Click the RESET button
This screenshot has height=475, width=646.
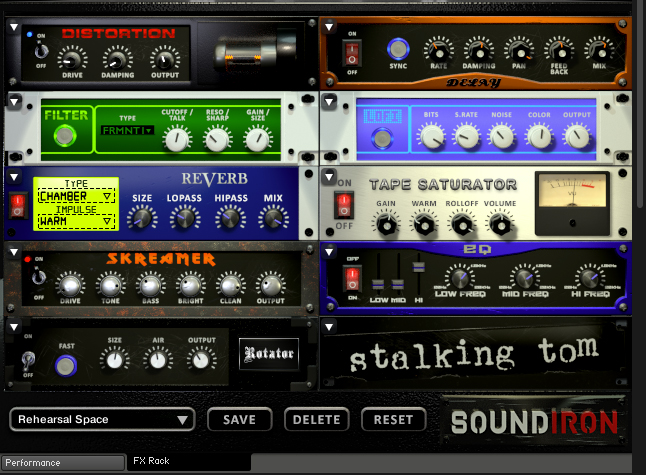(393, 419)
